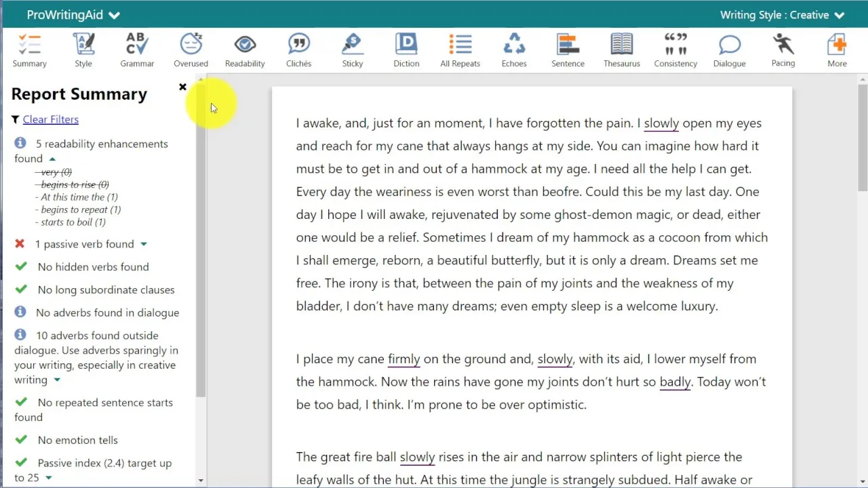Open the Pacing report

[x=783, y=50]
